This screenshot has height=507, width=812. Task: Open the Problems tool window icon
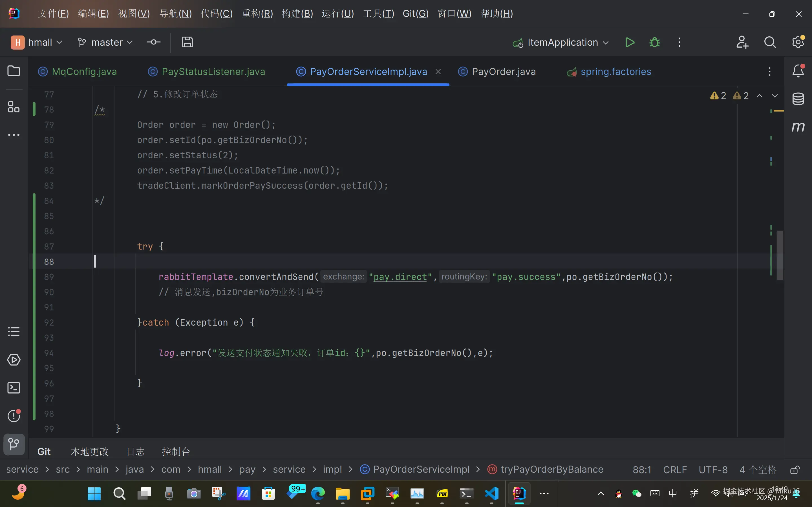[x=14, y=416]
